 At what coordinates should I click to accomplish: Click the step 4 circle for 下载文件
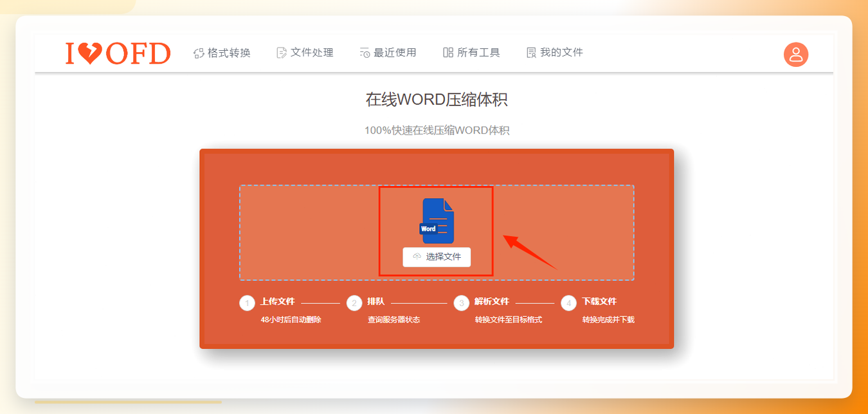pyautogui.click(x=569, y=303)
